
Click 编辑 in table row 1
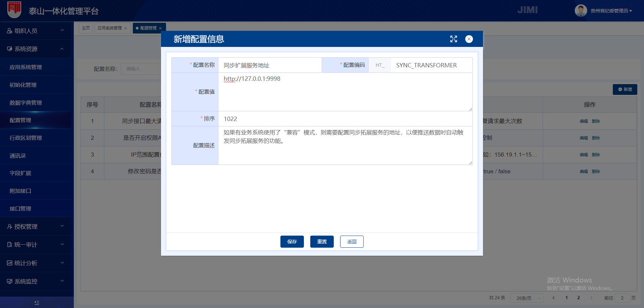584,121
